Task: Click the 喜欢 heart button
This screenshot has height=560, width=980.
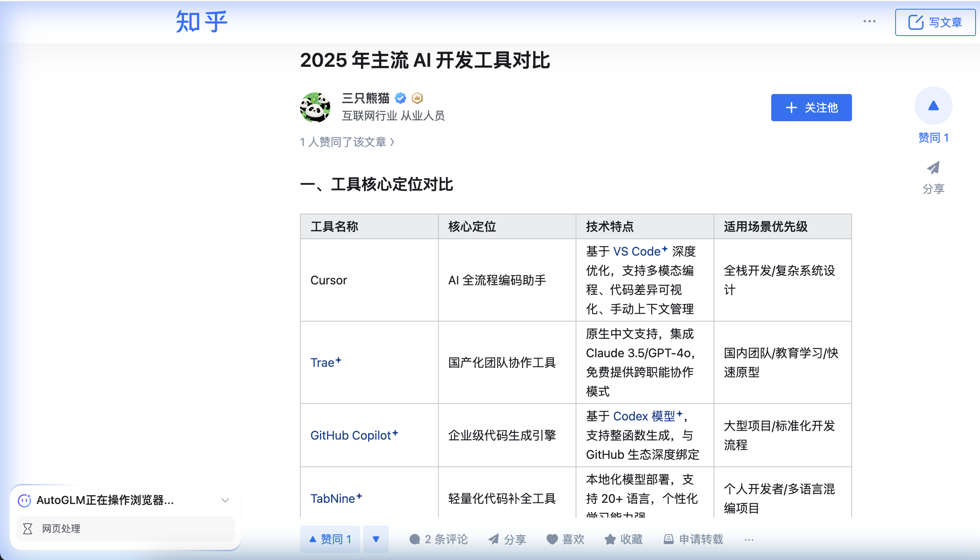Action: point(565,539)
